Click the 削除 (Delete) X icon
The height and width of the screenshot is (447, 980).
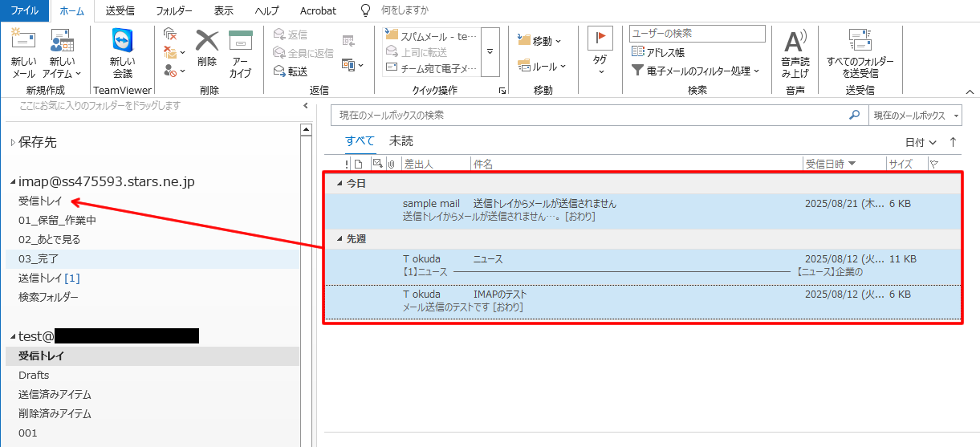[x=207, y=41]
